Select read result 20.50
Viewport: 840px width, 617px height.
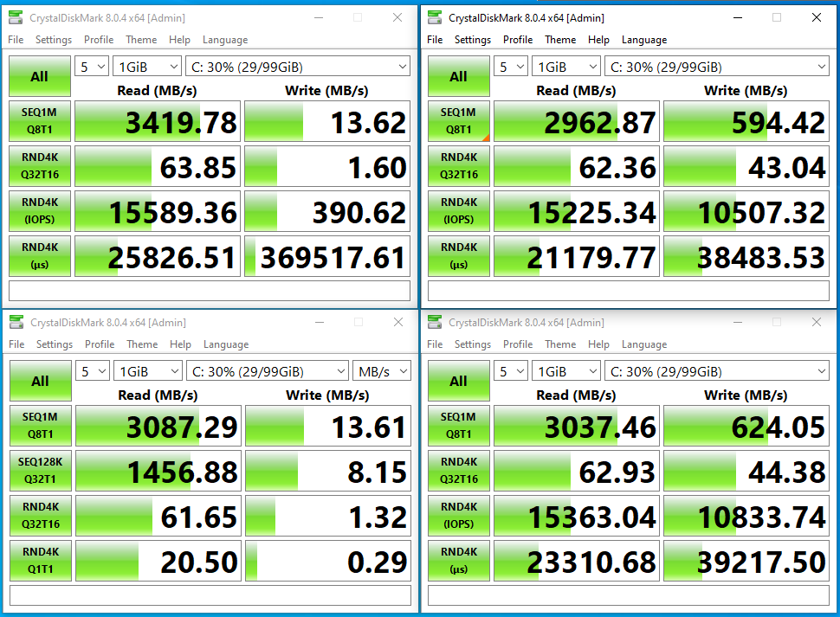158,561
